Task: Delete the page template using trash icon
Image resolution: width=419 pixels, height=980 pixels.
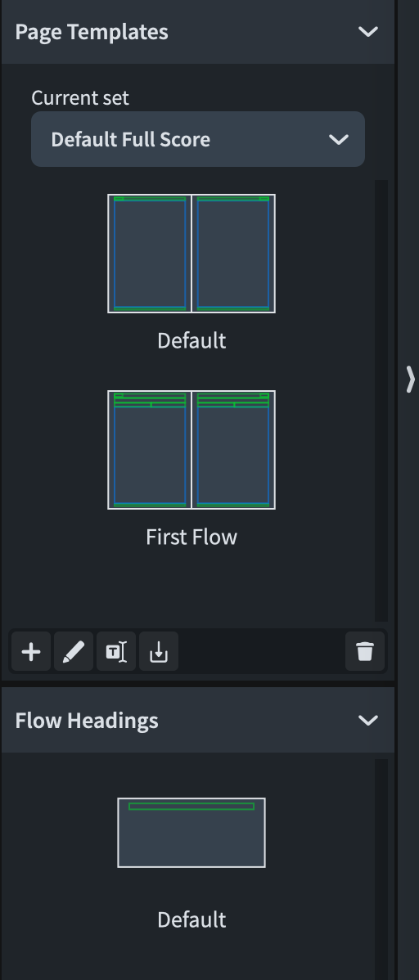Action: click(x=365, y=651)
